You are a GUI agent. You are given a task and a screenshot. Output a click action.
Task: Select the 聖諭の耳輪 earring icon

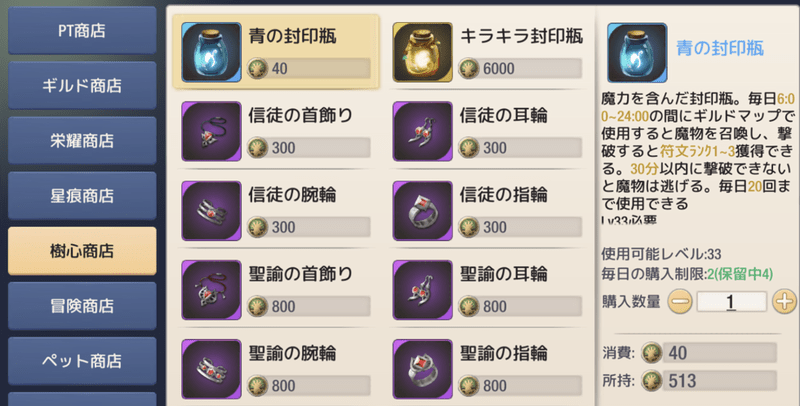pyautogui.click(x=422, y=290)
